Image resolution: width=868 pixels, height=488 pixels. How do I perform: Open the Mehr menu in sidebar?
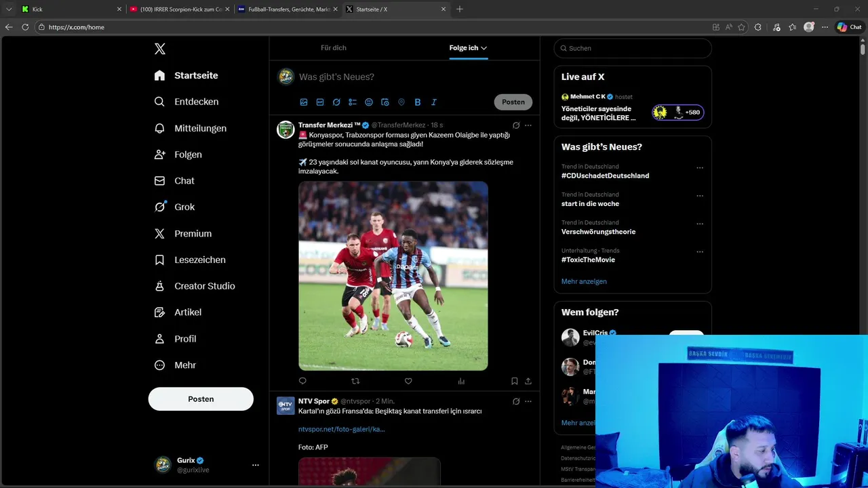tap(175, 365)
